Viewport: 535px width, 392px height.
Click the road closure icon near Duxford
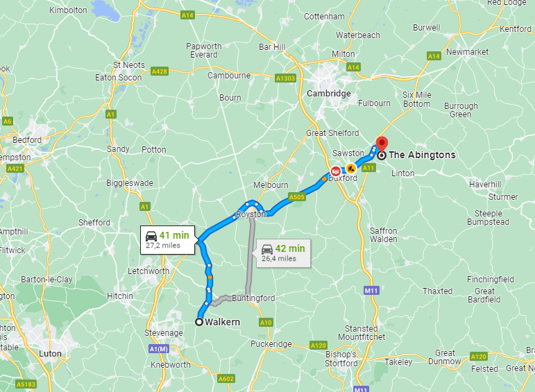[x=336, y=171]
